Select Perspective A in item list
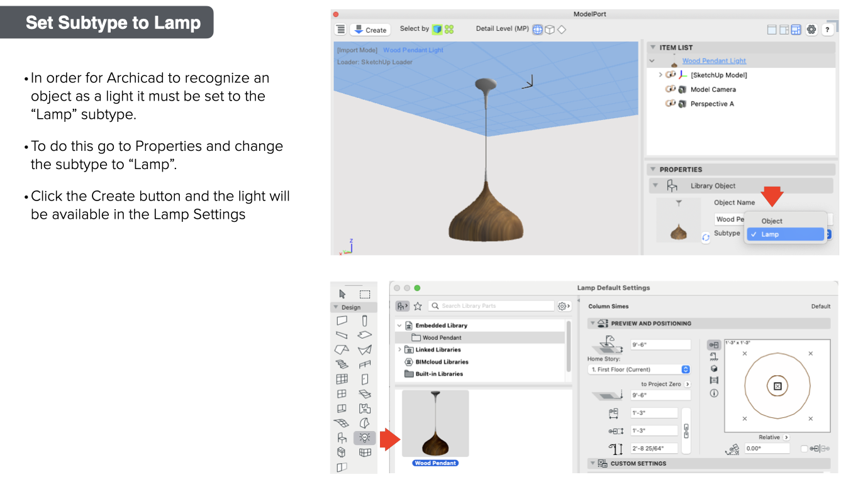 [x=712, y=104]
